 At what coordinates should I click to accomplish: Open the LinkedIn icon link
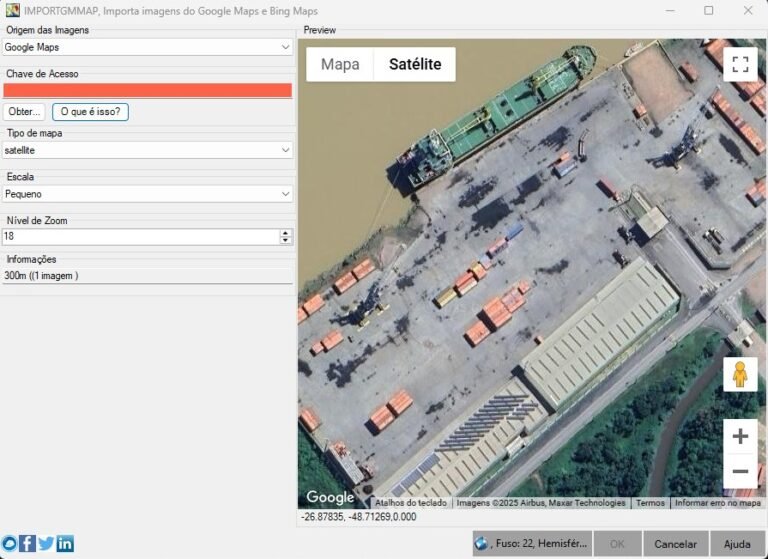tap(65, 543)
